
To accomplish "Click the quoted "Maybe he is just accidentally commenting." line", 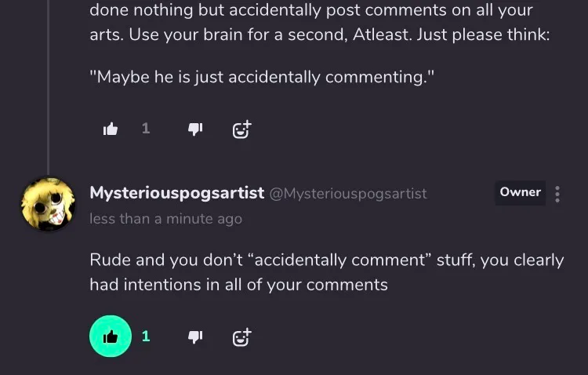I will coord(263,77).
